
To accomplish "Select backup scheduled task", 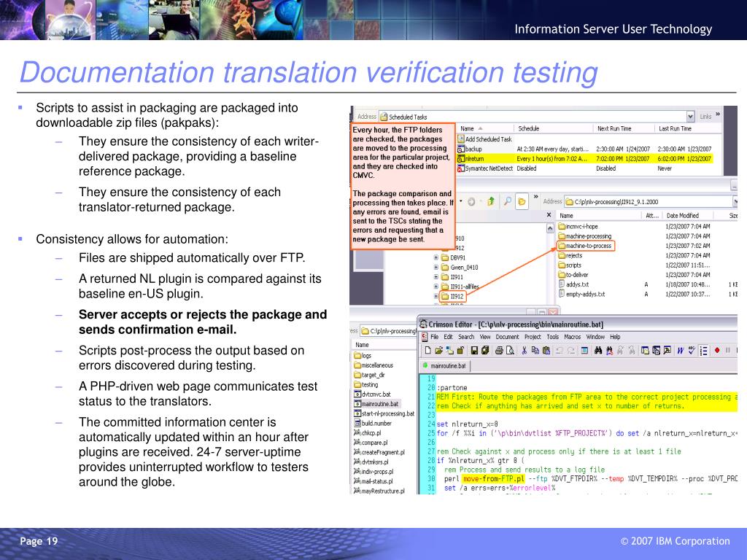I will pyautogui.click(x=470, y=149).
